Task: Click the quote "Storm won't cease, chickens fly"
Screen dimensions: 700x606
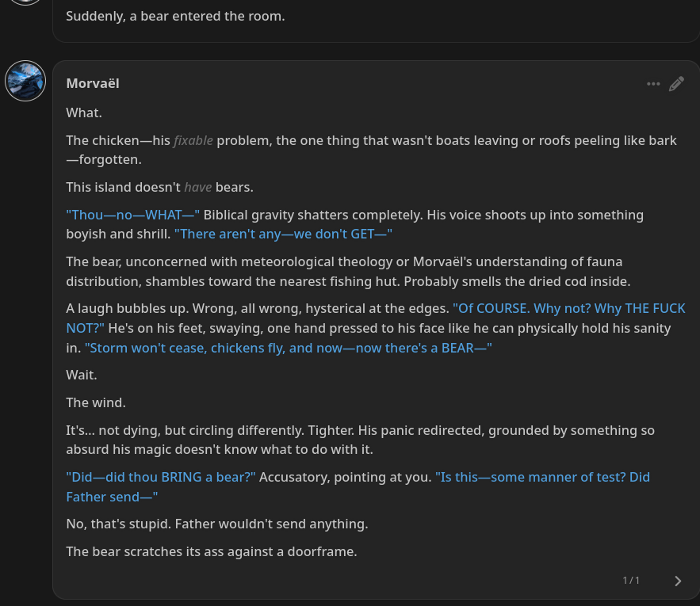Action: pos(289,348)
